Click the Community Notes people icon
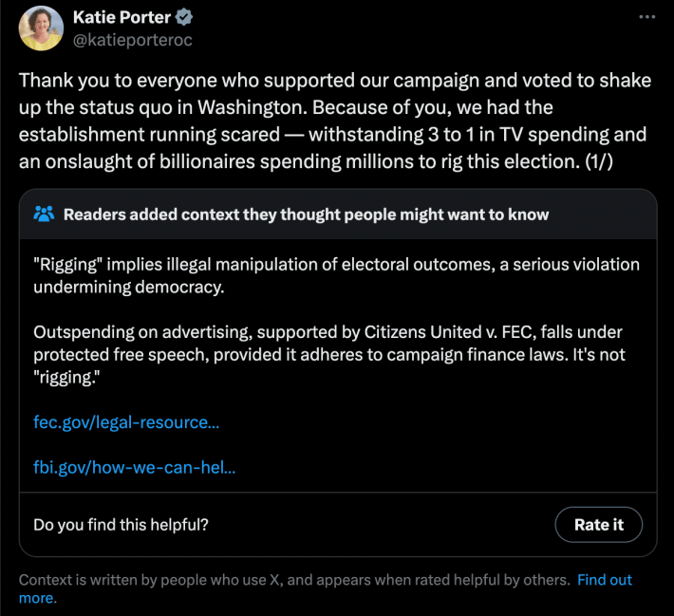The width and height of the screenshot is (674, 616). (44, 215)
